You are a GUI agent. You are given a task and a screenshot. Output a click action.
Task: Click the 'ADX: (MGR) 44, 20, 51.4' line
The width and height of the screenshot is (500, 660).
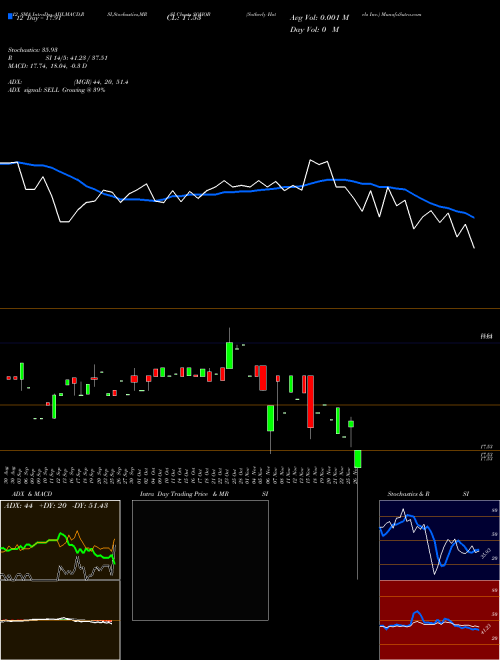click(x=68, y=82)
